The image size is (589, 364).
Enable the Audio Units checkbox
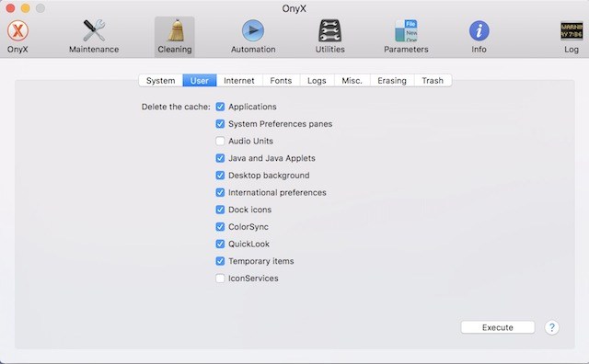coord(220,142)
